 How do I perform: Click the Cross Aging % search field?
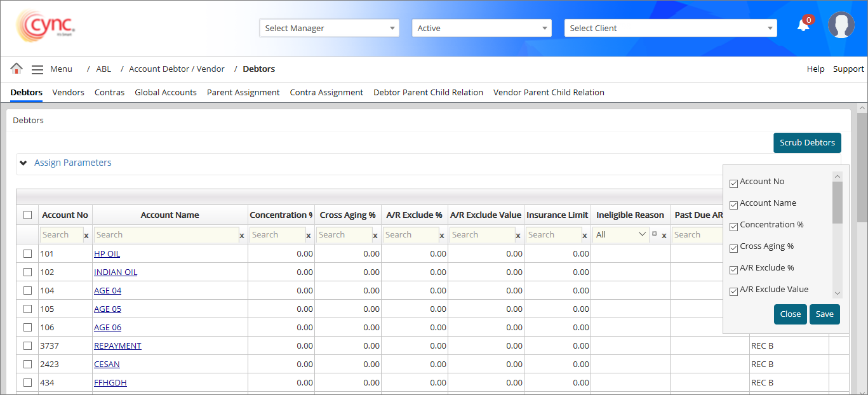tap(344, 235)
